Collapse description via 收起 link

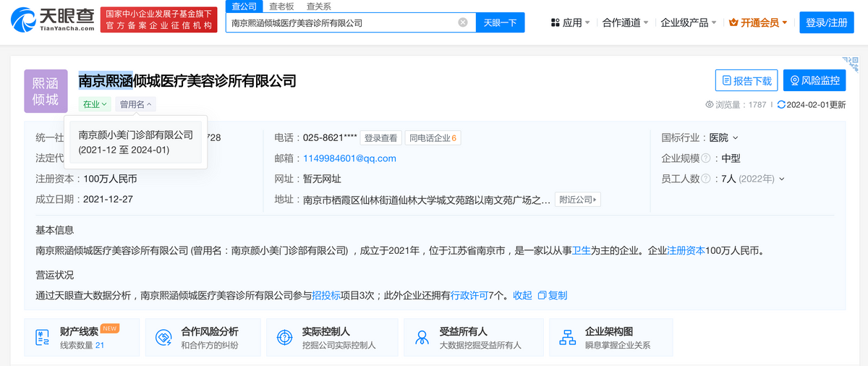(522, 295)
